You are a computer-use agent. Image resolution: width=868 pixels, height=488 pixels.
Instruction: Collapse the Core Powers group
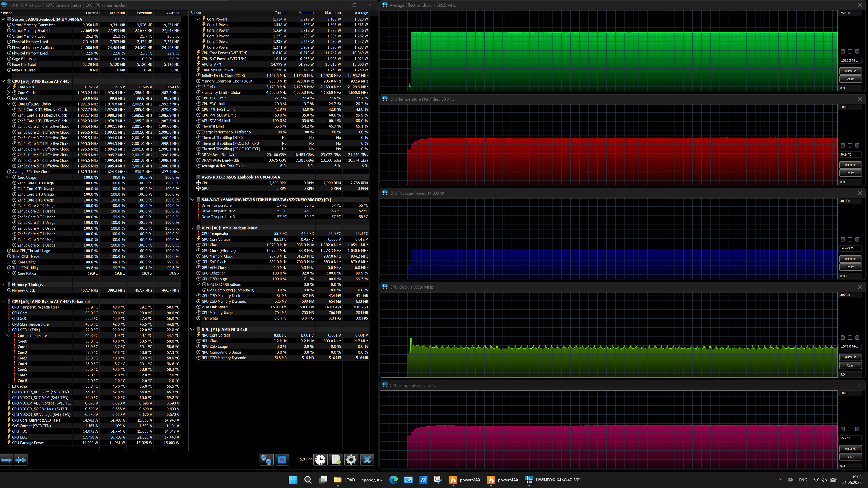tap(198, 19)
